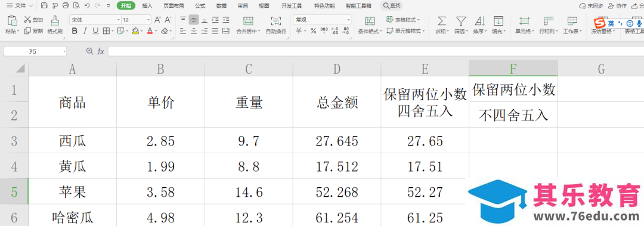The image size is (644, 226).
Task: Toggle align text right
Action: (x=204, y=31)
